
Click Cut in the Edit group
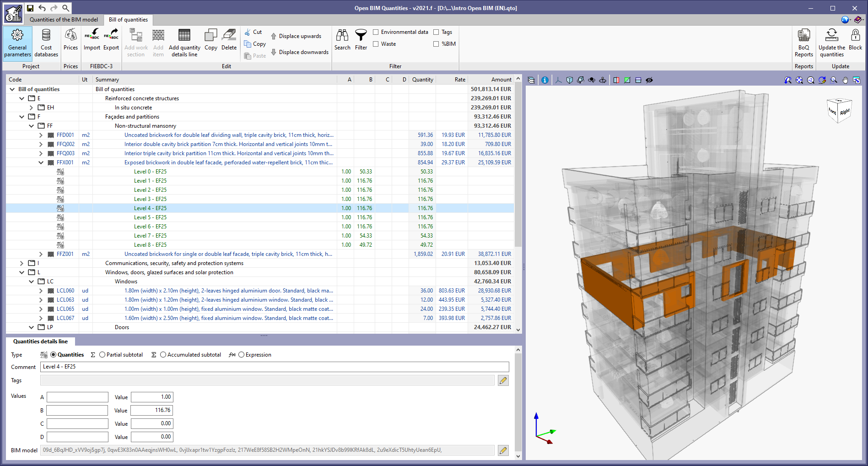click(253, 32)
